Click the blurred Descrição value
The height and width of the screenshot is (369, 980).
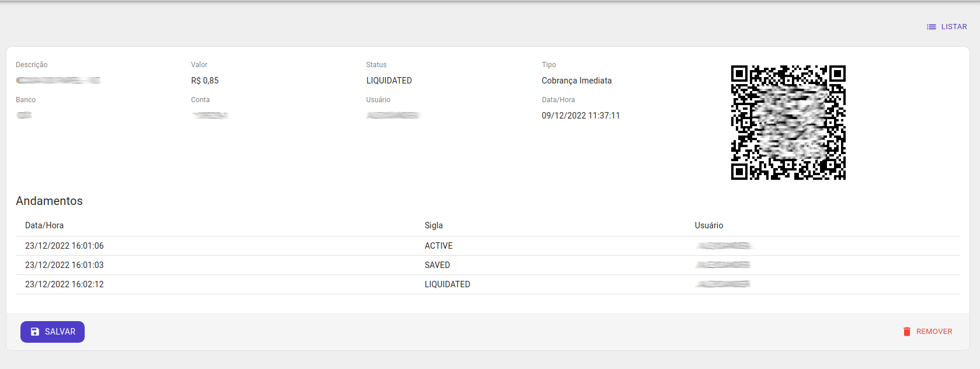[x=58, y=81]
